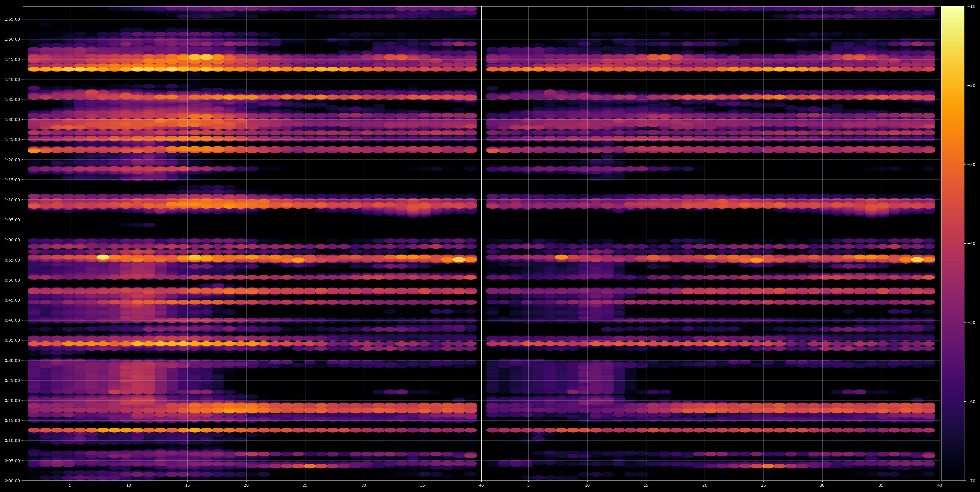This screenshot has width=980, height=492.
Task: Click the 1:00:00 y-axis time label
Action: point(12,240)
